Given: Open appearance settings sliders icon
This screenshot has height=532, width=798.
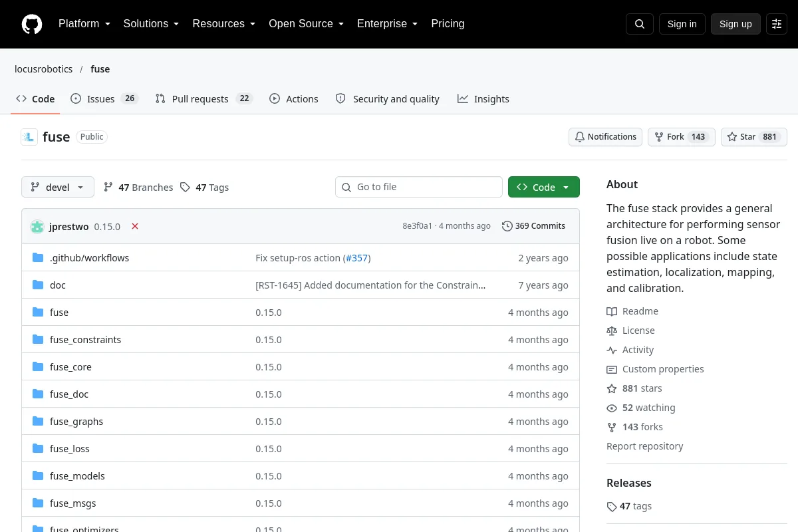Looking at the screenshot, I should [x=776, y=24].
